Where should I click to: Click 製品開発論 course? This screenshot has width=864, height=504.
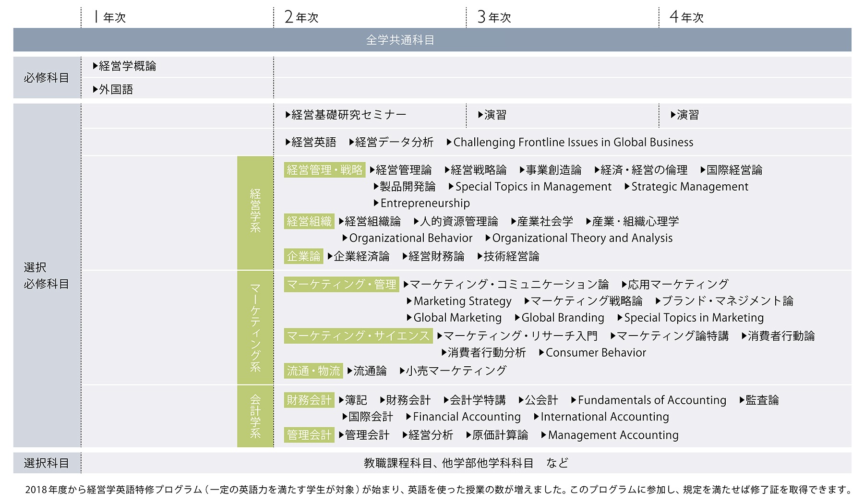(x=405, y=187)
